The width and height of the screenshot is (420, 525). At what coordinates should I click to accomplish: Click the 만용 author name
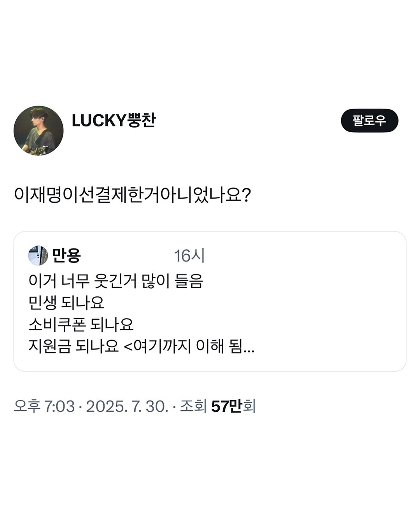(66, 255)
